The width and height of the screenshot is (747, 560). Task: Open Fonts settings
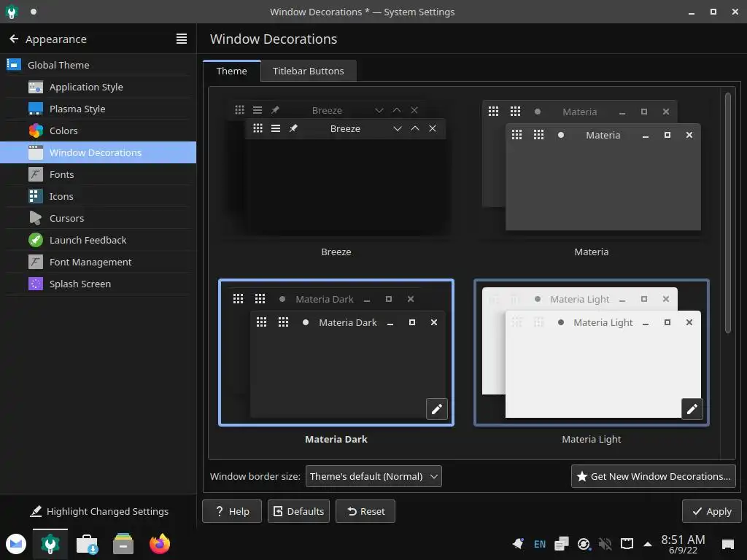tap(98, 174)
